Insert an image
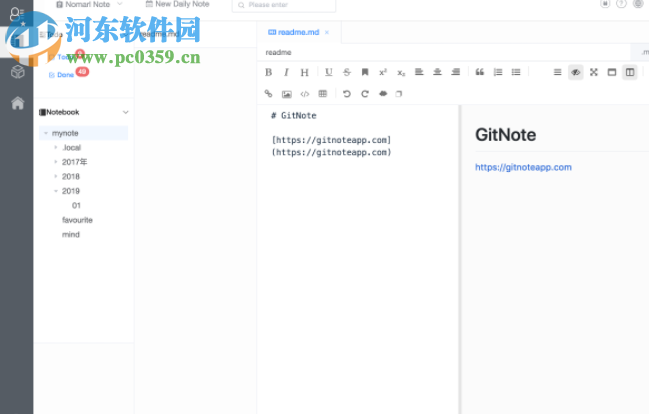 click(x=286, y=94)
